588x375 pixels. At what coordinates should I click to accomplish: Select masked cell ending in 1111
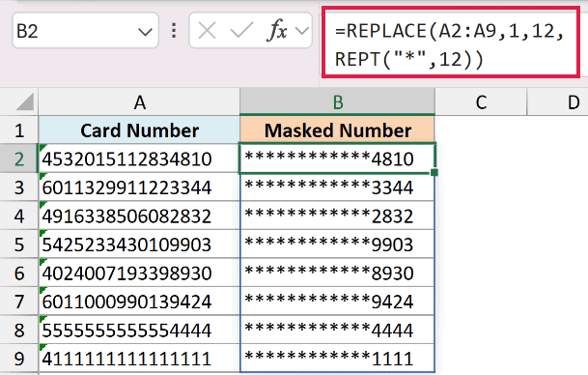[x=337, y=359]
